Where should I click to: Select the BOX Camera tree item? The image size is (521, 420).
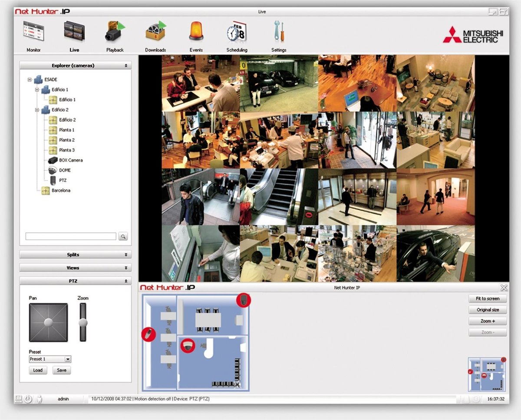(70, 160)
